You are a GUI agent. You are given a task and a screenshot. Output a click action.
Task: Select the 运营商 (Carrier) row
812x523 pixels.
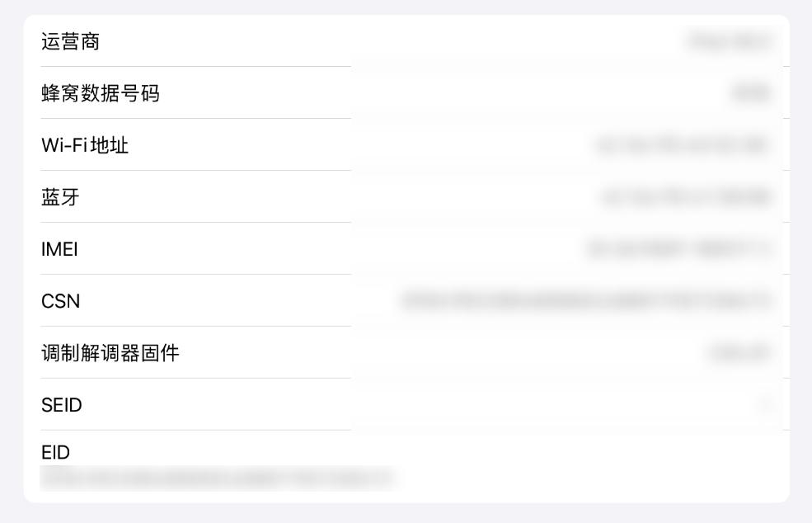(x=406, y=41)
